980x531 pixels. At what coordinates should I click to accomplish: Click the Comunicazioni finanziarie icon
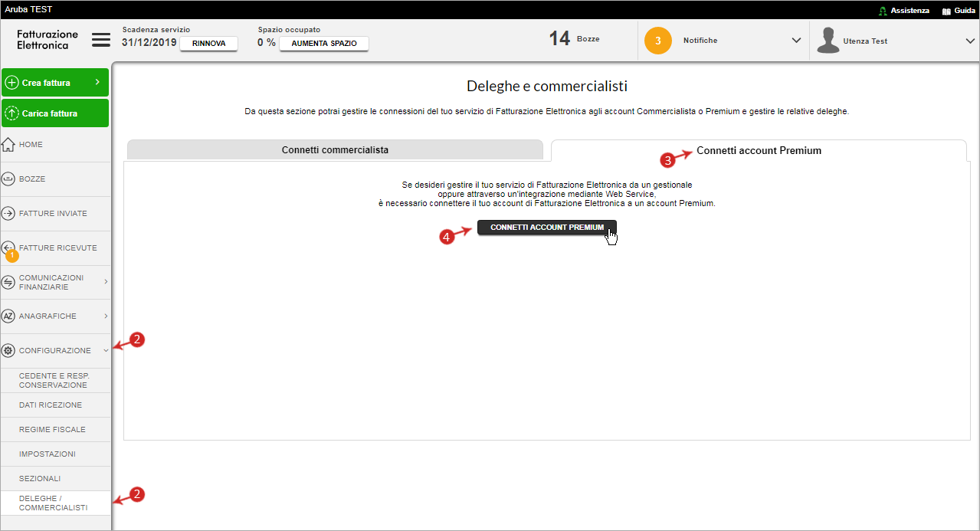[8, 282]
